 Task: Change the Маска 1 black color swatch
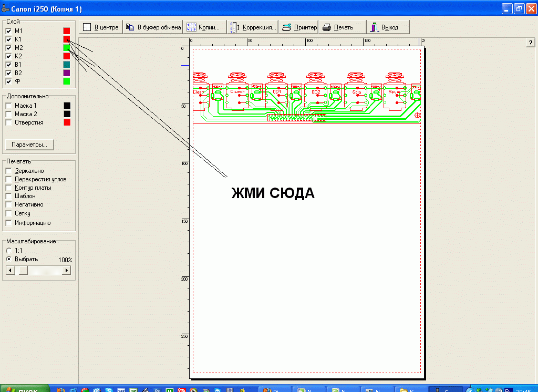pyautogui.click(x=67, y=106)
